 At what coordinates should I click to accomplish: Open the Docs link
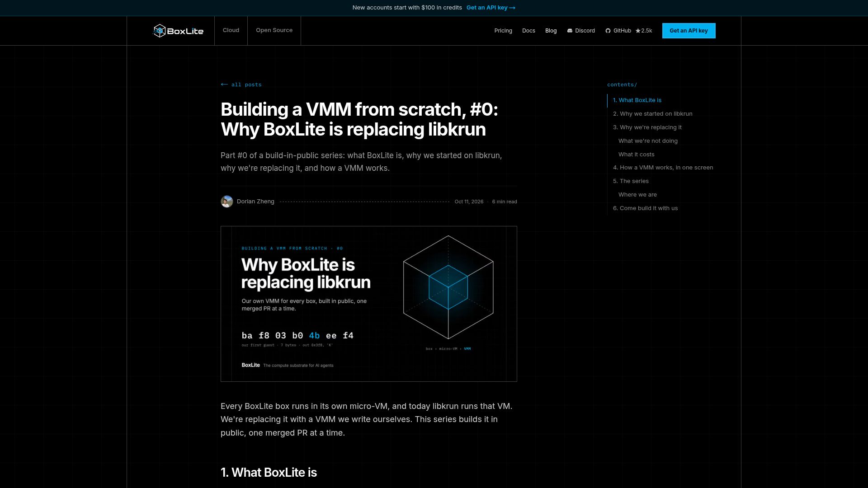528,31
